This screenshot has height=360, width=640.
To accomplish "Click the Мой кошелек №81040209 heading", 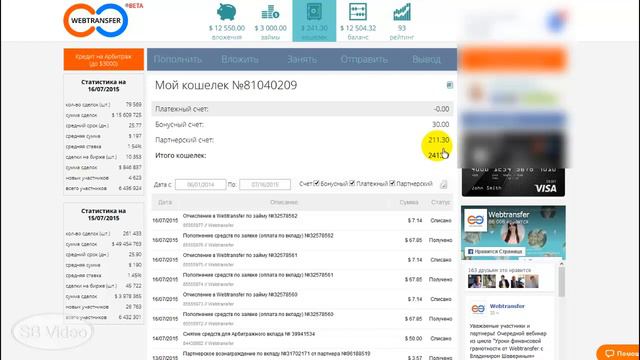I will [226, 85].
